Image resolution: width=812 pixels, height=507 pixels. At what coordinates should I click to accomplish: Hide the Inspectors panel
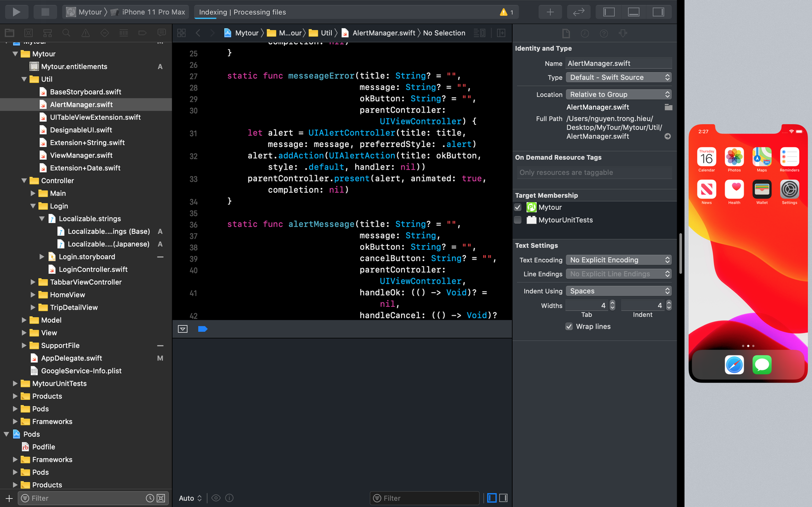click(x=658, y=12)
